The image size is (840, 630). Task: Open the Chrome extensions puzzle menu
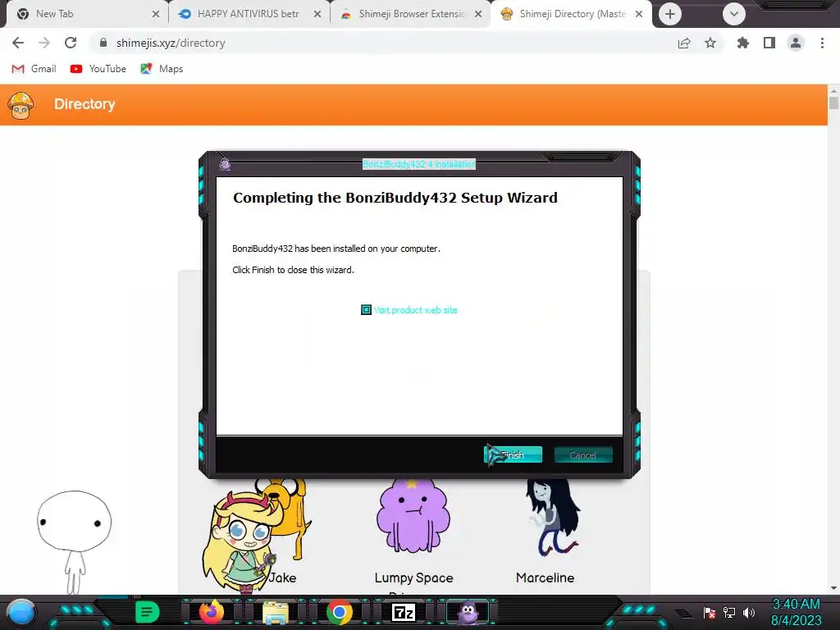pyautogui.click(x=742, y=43)
